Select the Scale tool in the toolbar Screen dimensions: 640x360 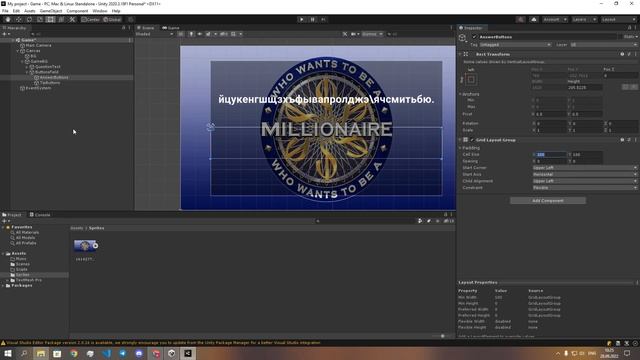click(x=40, y=19)
